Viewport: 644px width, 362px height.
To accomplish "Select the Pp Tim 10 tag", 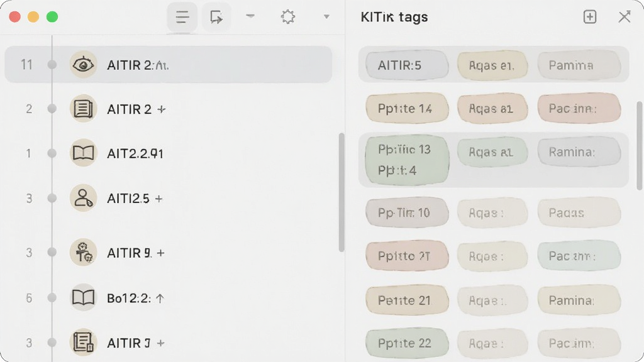I will [407, 212].
